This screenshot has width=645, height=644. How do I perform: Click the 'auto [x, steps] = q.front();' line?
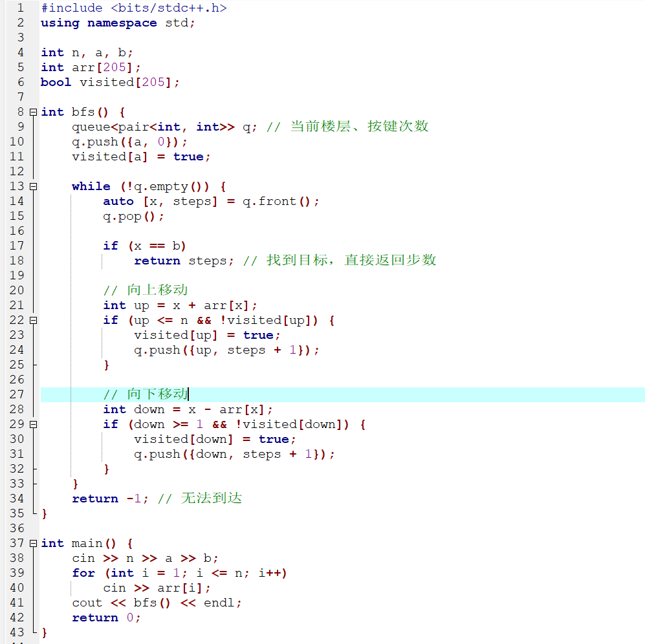211,201
